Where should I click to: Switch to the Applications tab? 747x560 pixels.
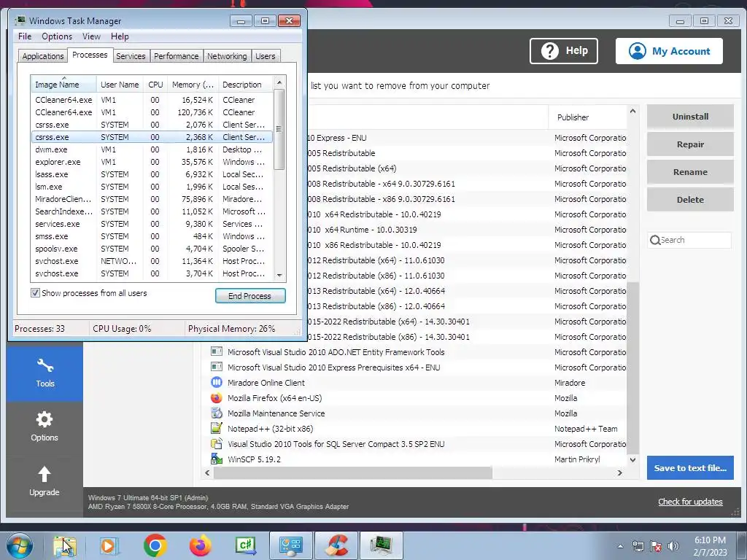[x=43, y=56]
